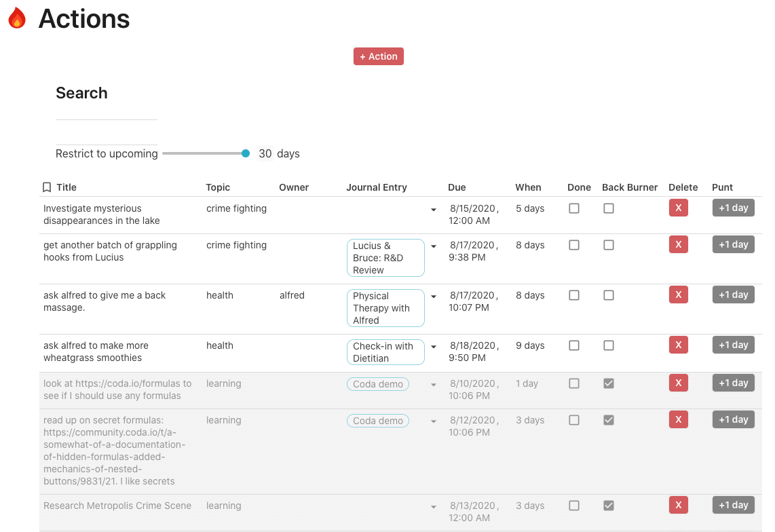Delete the back massage action
775x532 pixels.
[678, 295]
